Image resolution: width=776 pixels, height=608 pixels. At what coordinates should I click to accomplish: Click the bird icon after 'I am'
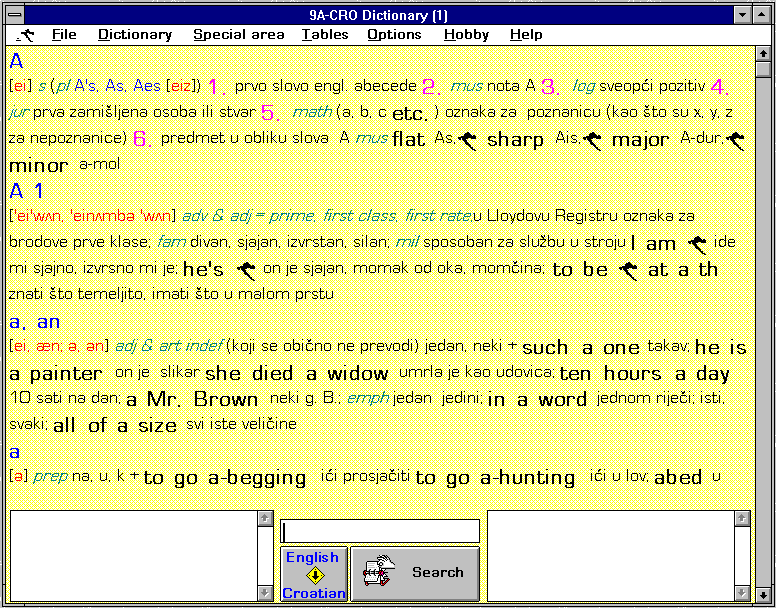click(697, 243)
